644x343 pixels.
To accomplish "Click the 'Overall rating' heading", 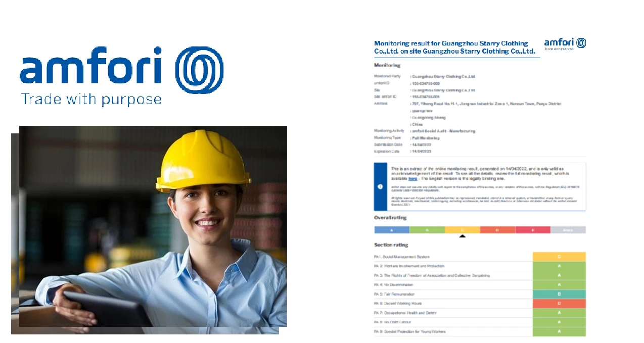I will (x=390, y=218).
